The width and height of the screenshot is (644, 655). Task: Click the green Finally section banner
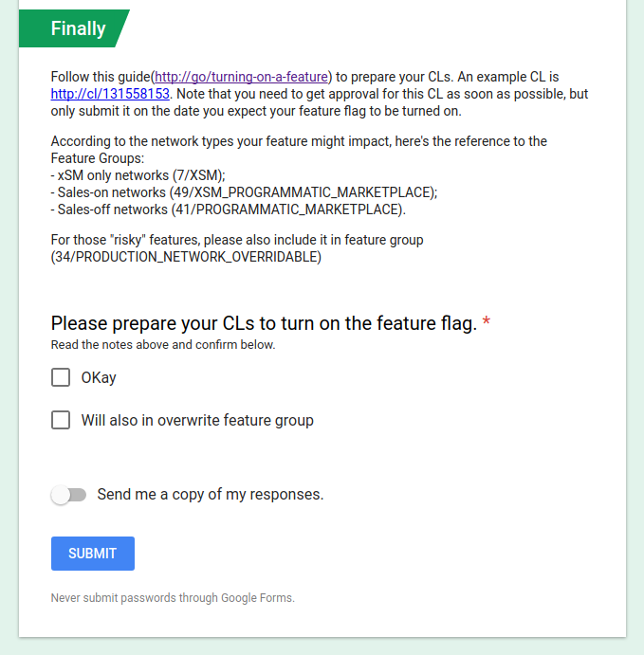(x=74, y=28)
